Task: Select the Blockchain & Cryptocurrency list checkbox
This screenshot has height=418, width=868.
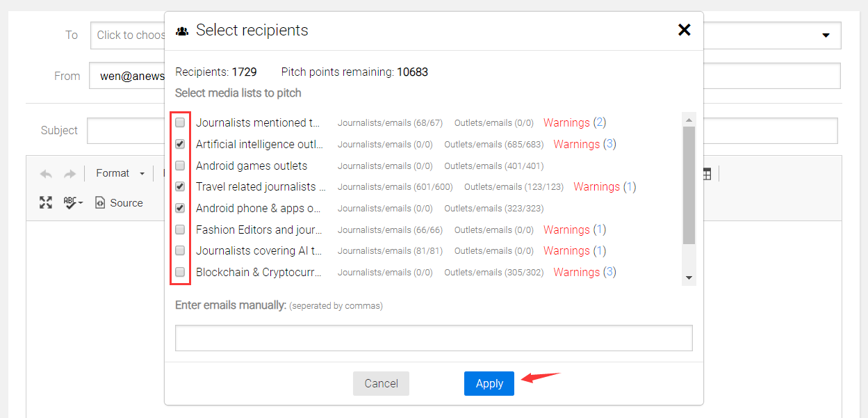Action: [180, 272]
